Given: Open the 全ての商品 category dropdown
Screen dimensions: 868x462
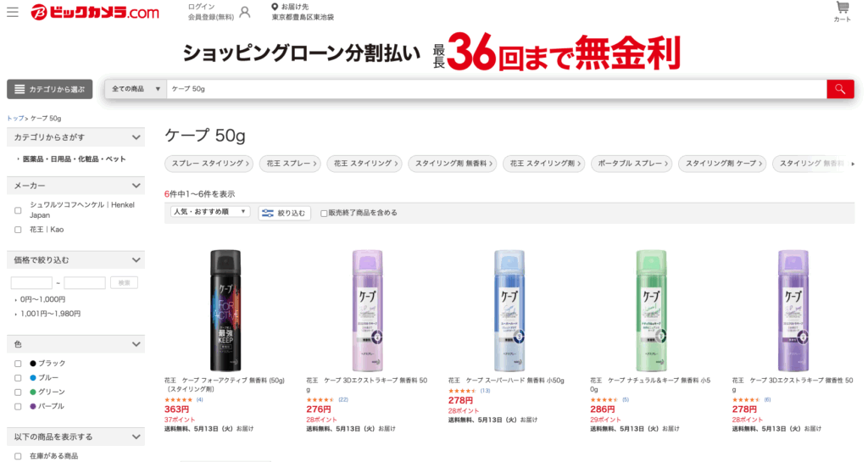Looking at the screenshot, I should pyautogui.click(x=136, y=89).
